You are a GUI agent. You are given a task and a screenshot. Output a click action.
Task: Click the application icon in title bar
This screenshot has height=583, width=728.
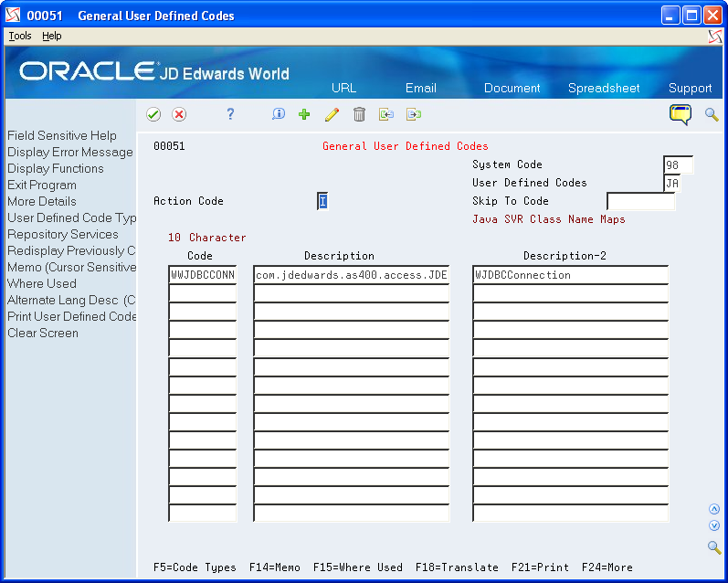13,16
